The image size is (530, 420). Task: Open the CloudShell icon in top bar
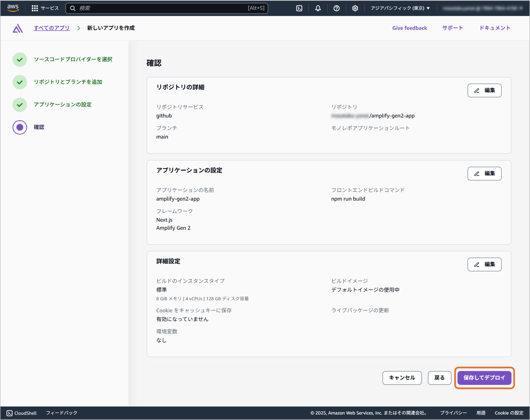click(x=299, y=8)
